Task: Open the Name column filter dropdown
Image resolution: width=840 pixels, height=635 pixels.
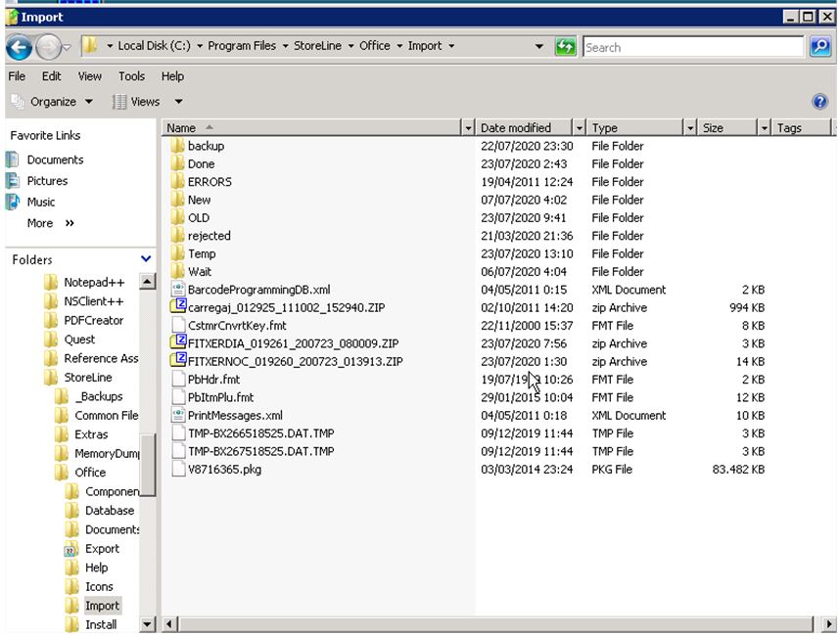Action: tap(468, 128)
